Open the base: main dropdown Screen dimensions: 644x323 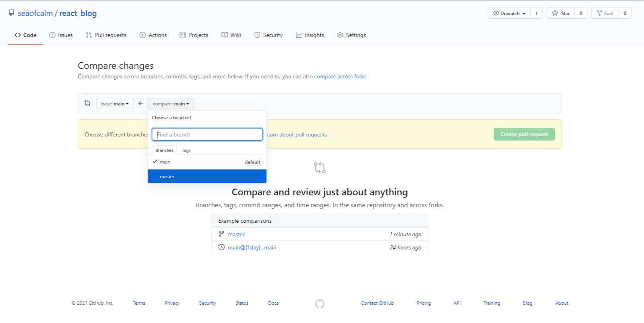click(x=115, y=103)
